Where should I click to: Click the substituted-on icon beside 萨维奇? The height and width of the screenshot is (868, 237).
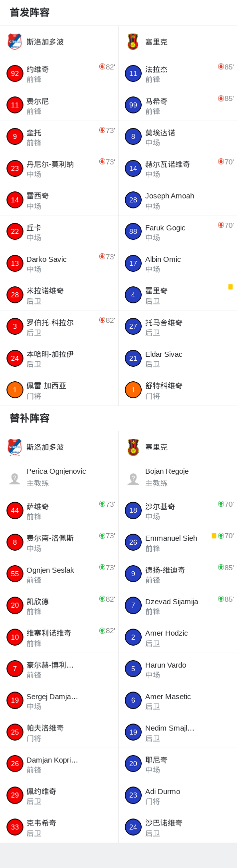pos(102,504)
